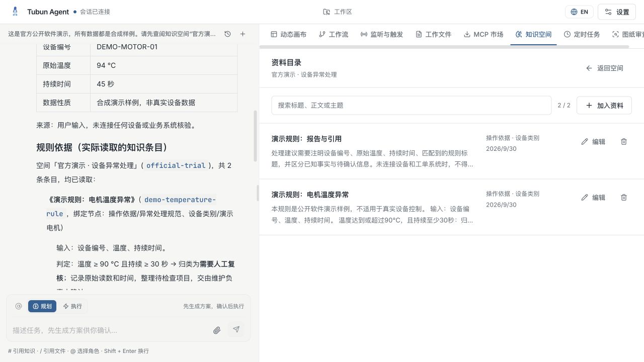The image size is (644, 362).
Task: Delete the 报告与引用 rule entry
Action: point(624,142)
